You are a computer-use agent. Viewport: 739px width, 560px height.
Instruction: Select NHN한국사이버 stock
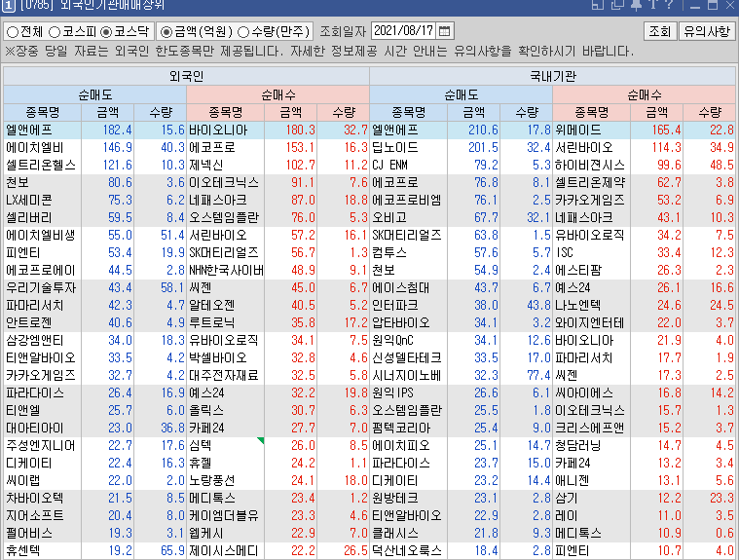(x=226, y=270)
